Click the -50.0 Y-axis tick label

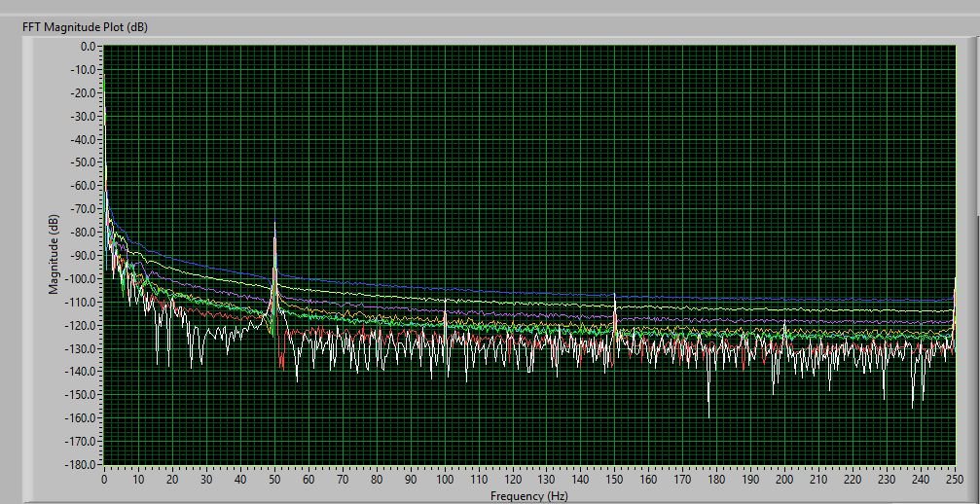tap(85, 162)
